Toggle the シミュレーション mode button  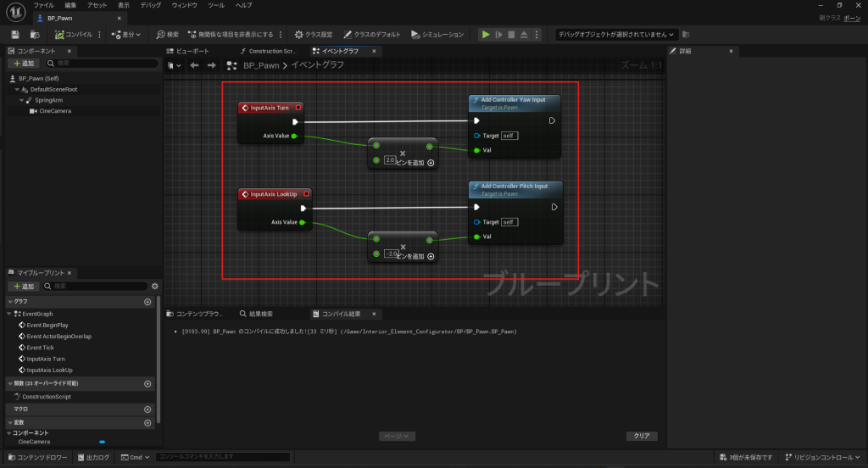tap(437, 35)
